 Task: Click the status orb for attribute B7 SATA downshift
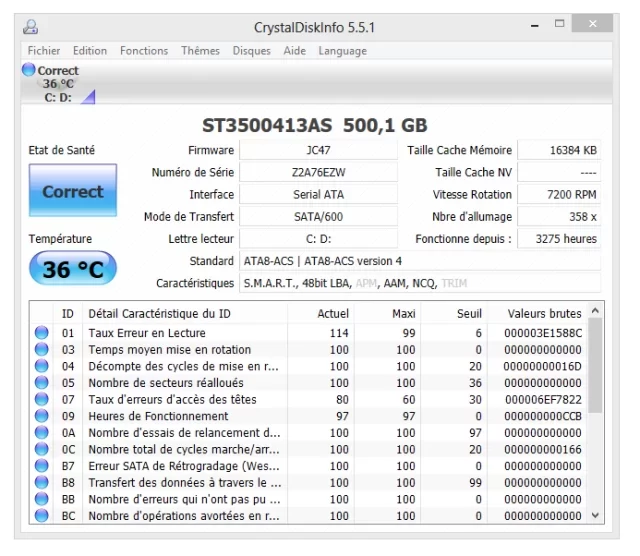tap(42, 466)
